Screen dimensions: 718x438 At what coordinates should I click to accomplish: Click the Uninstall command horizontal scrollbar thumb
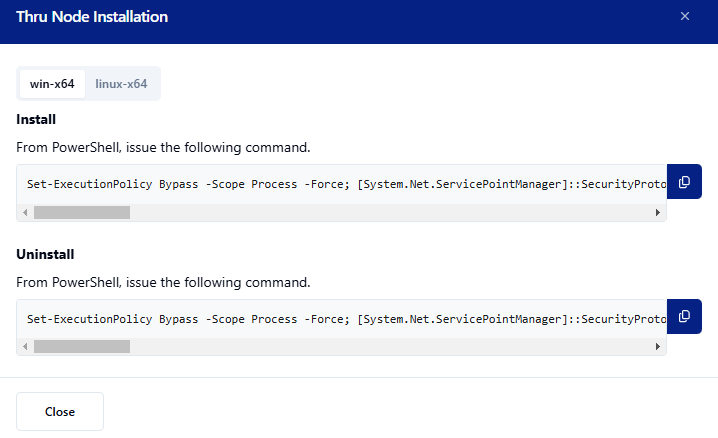[81, 346]
